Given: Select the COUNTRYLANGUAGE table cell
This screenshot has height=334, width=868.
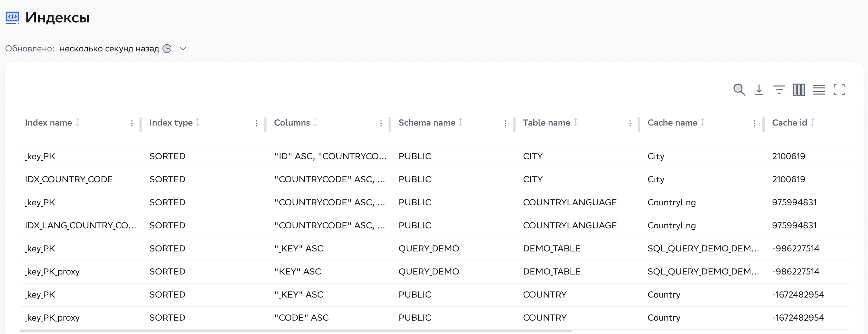Looking at the screenshot, I should coord(570,202).
